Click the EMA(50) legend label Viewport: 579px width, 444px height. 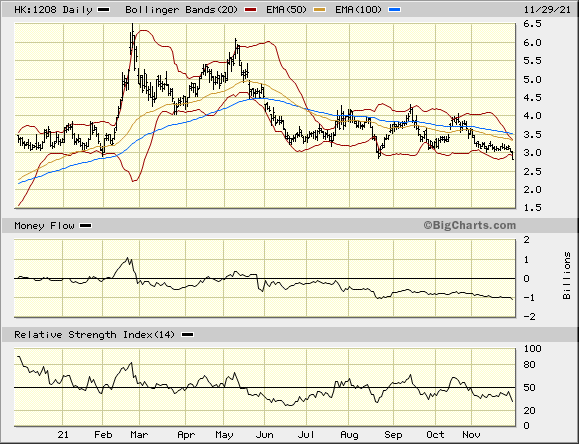click(286, 10)
